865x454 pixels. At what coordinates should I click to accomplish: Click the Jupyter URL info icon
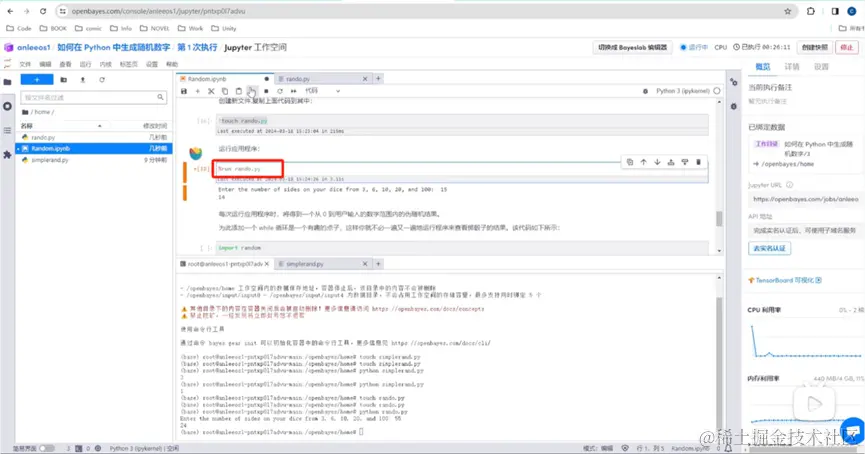(789, 185)
